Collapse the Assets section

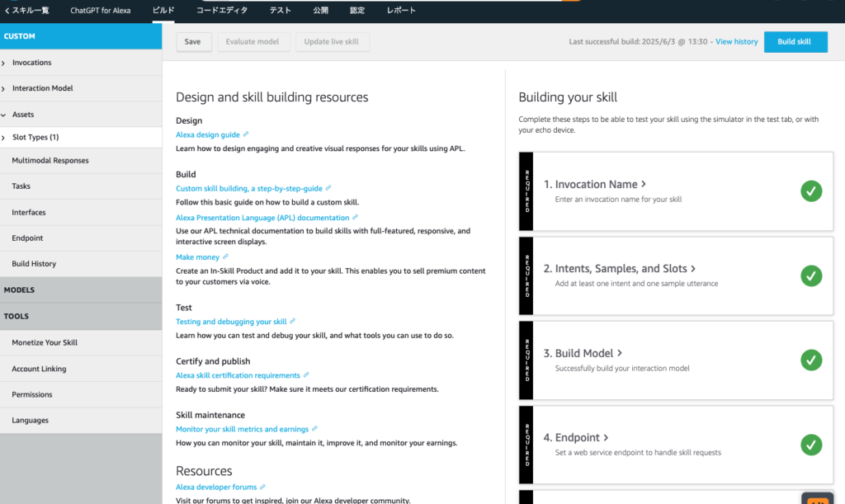click(3, 115)
